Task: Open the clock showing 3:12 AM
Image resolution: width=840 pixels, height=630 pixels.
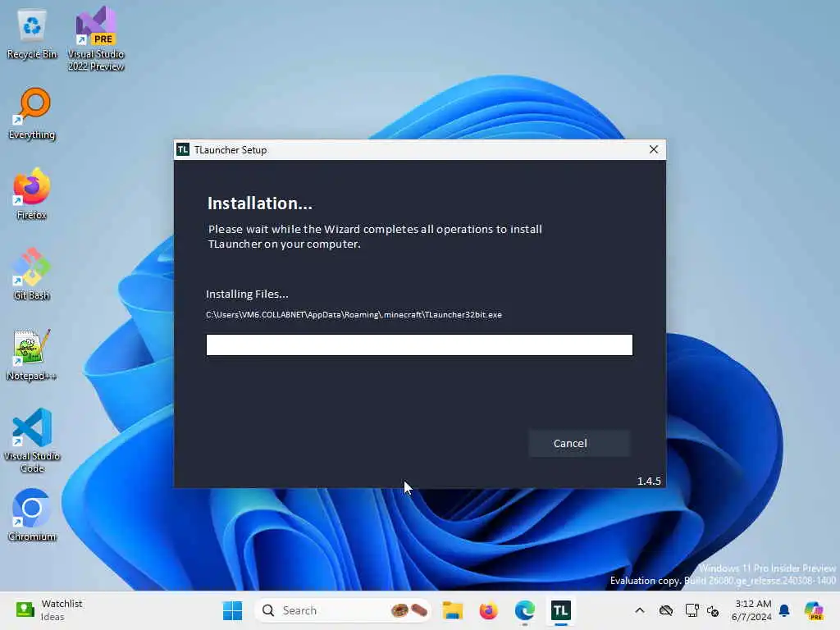Action: [752, 610]
